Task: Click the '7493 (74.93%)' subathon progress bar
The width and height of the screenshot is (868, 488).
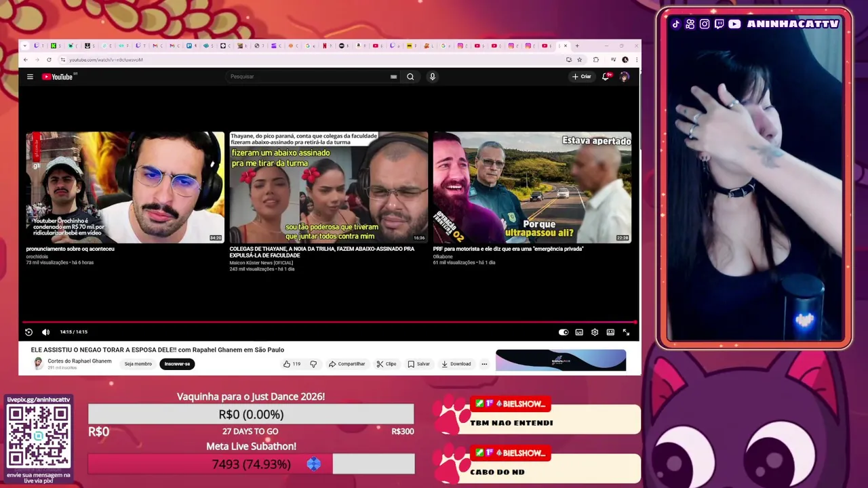Action: pos(251,464)
